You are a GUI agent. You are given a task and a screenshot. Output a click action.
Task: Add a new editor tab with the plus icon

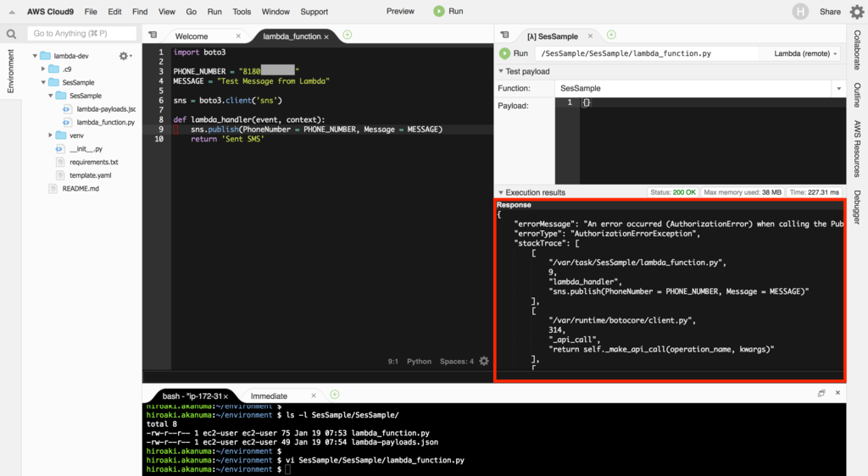(x=347, y=35)
